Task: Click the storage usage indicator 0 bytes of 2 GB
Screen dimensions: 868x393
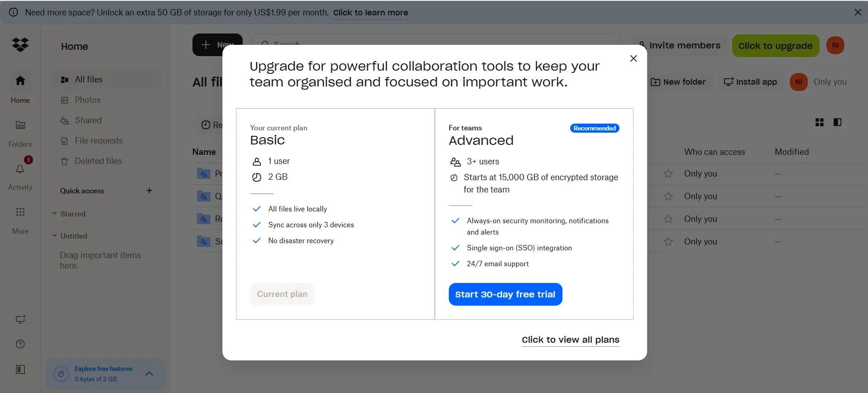Action: [96, 379]
